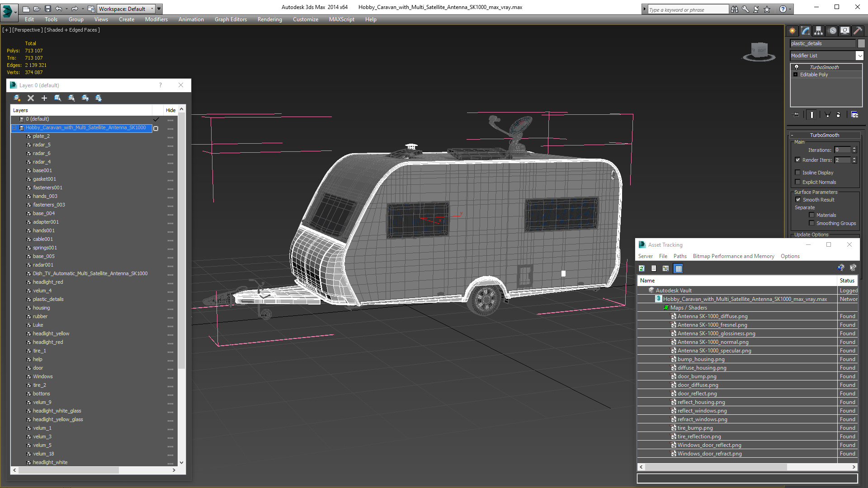Click Configure Modifier Sets icon
Viewport: 868px width, 488px height.
[854, 115]
